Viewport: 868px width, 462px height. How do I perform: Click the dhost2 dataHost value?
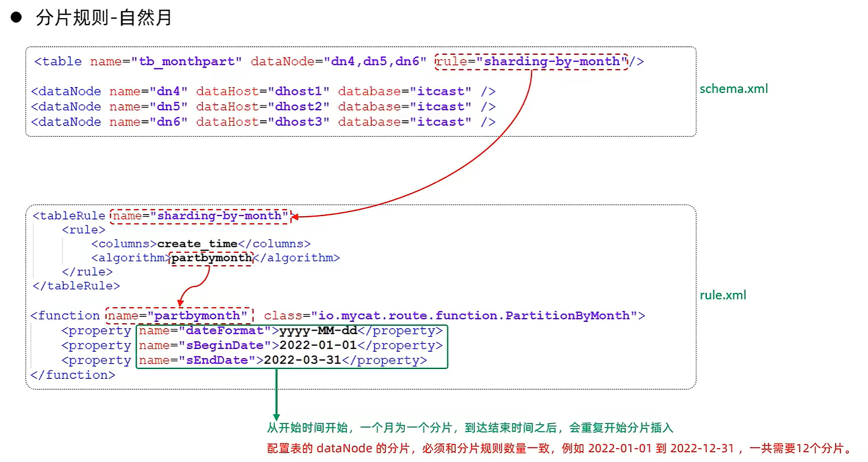[x=299, y=107]
